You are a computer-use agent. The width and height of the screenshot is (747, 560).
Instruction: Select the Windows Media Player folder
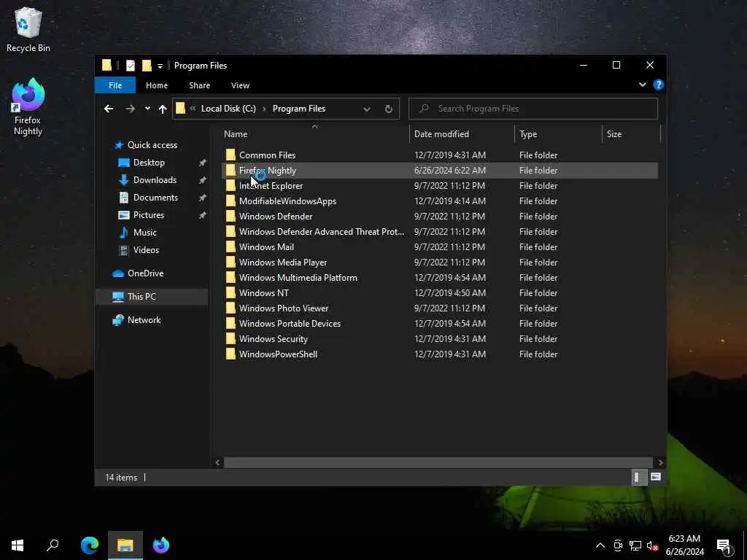[x=283, y=262]
